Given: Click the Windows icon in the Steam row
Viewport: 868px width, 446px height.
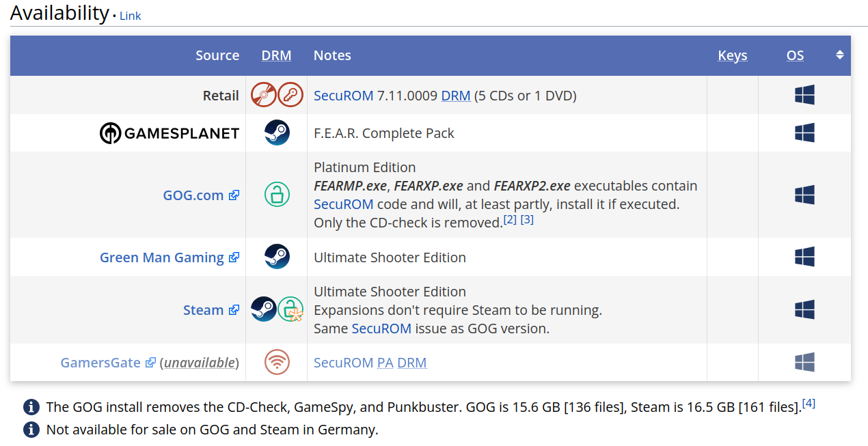Looking at the screenshot, I should tap(804, 309).
